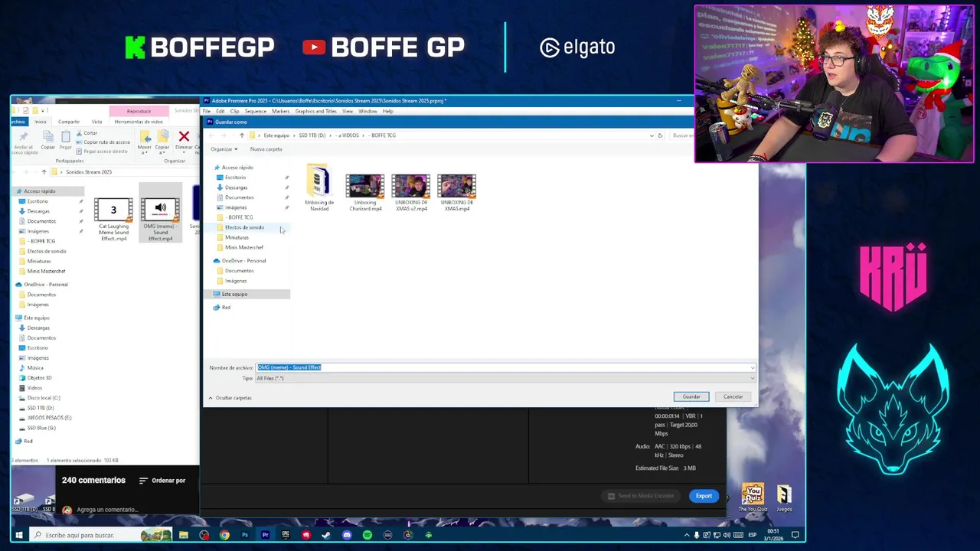Switch to Compartir tab in File Explorer
980x551 pixels.
[69, 122]
